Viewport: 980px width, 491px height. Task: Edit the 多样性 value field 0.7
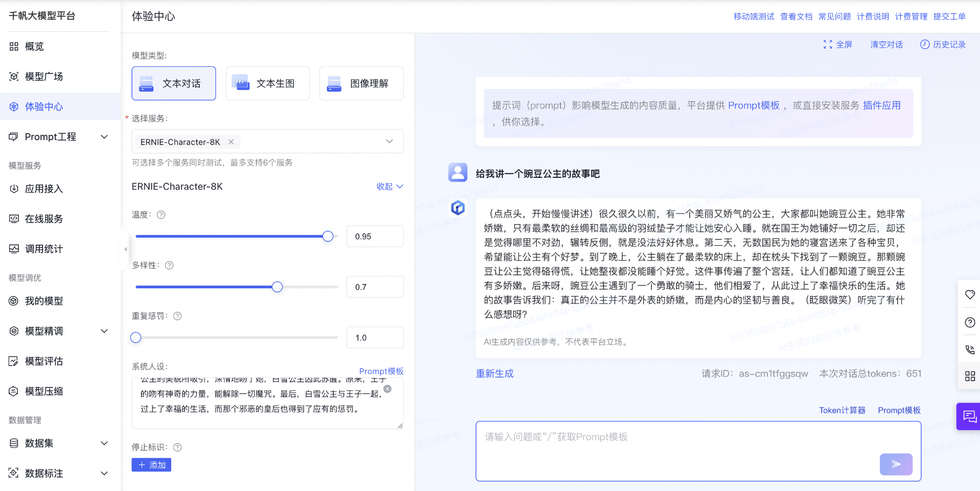pos(375,287)
